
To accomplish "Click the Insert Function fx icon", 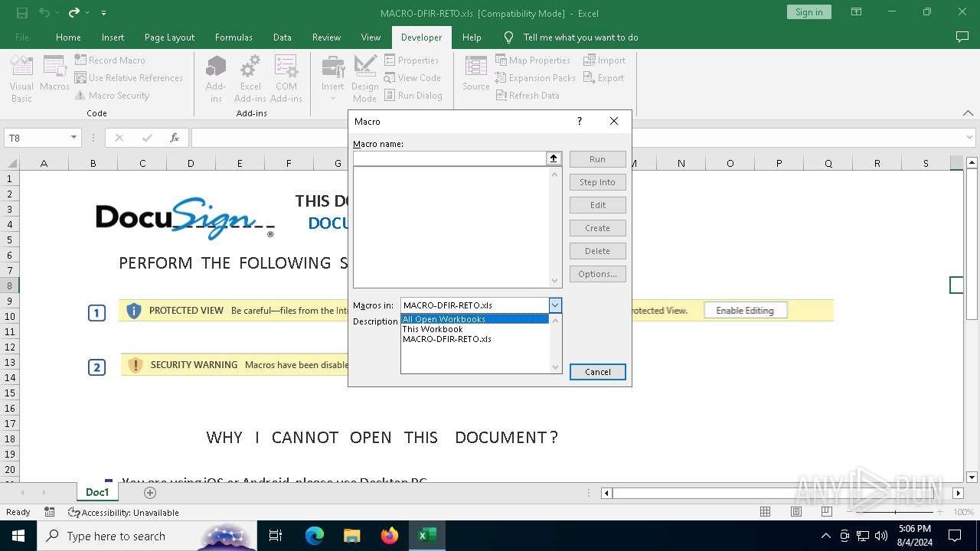I will tap(175, 138).
